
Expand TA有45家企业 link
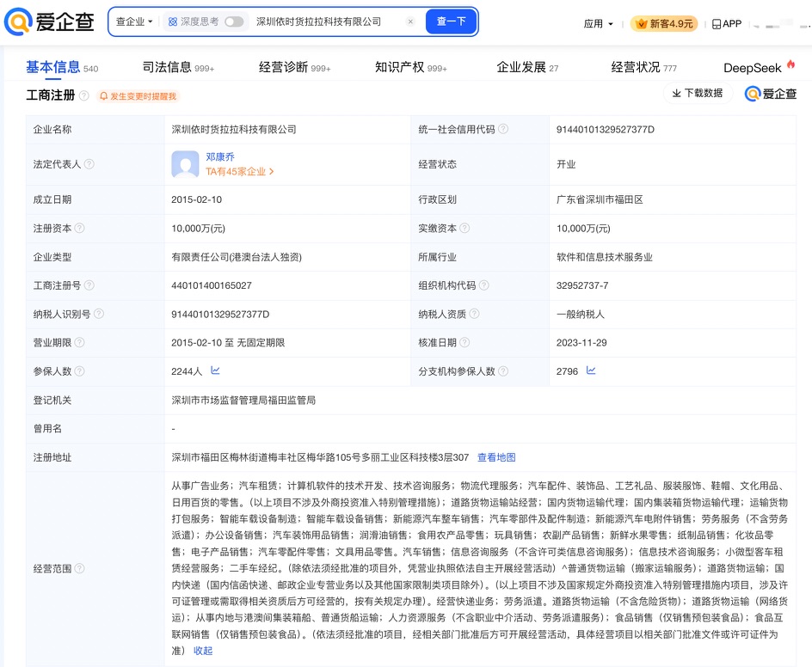(239, 172)
